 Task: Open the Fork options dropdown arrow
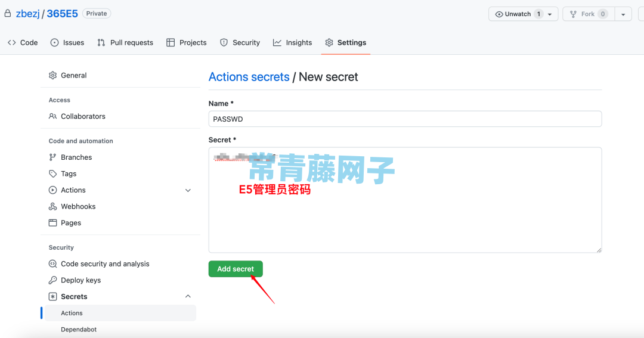point(623,14)
